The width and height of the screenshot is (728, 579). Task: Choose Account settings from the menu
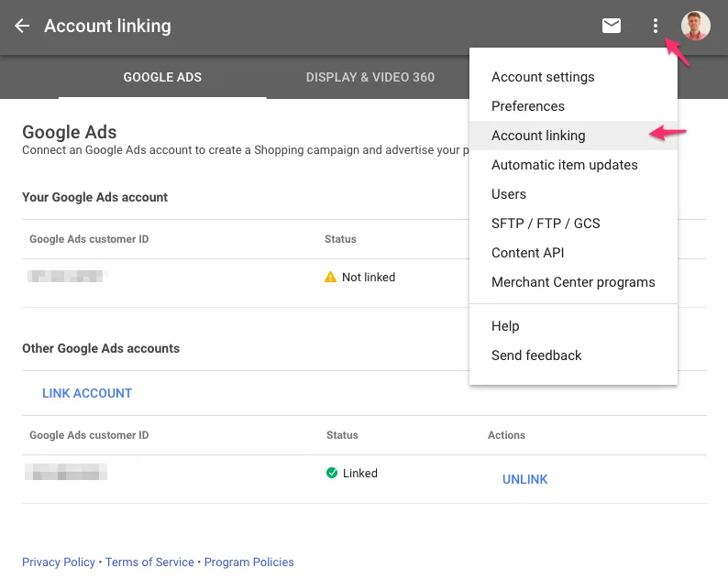573,77
